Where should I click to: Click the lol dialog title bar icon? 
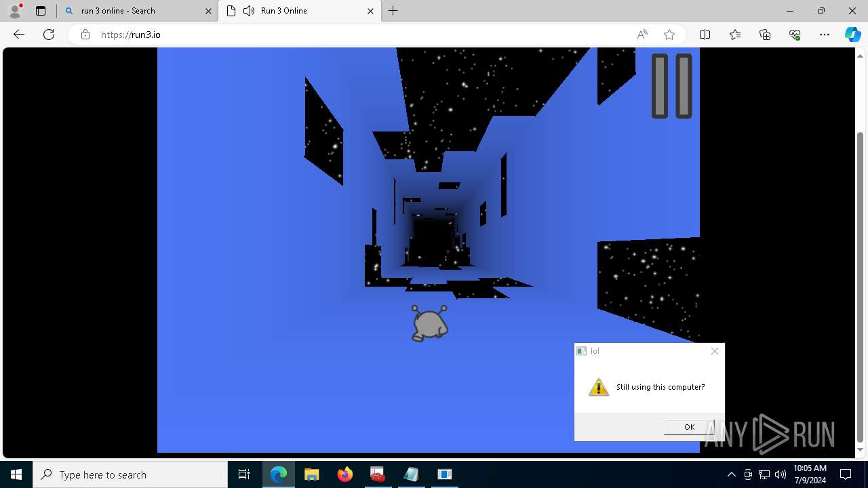[x=581, y=351]
